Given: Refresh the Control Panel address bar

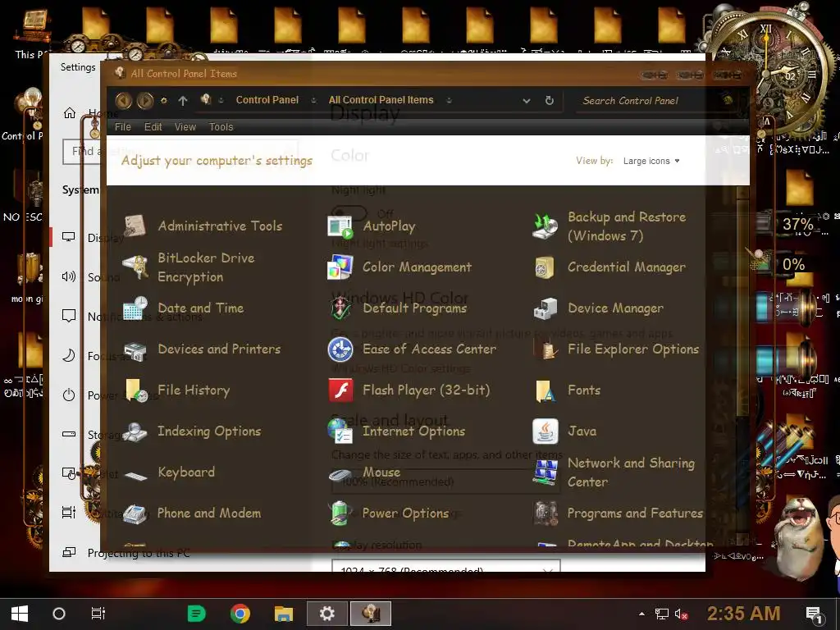Looking at the screenshot, I should (x=549, y=100).
